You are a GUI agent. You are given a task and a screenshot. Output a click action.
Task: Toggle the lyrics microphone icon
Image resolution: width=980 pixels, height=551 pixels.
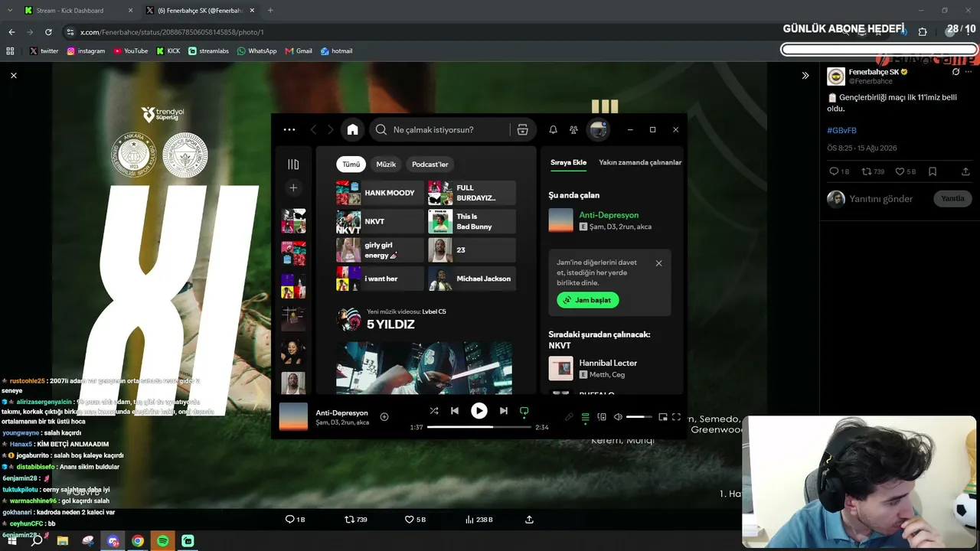(569, 417)
